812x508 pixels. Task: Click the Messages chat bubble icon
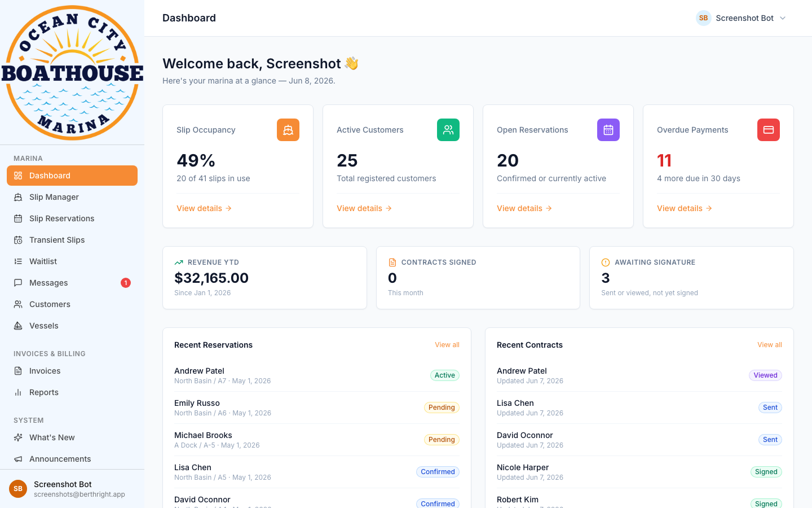18,283
